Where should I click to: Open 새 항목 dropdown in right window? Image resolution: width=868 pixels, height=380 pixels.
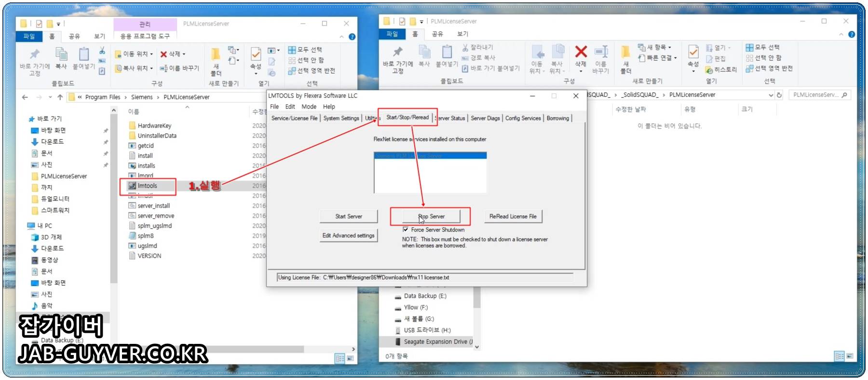tap(654, 47)
